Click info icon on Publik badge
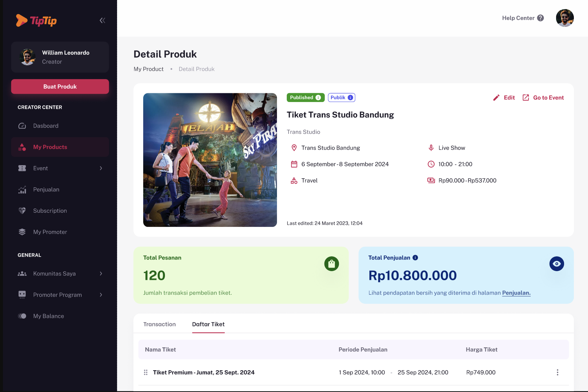The height and width of the screenshot is (392, 588). click(x=350, y=98)
